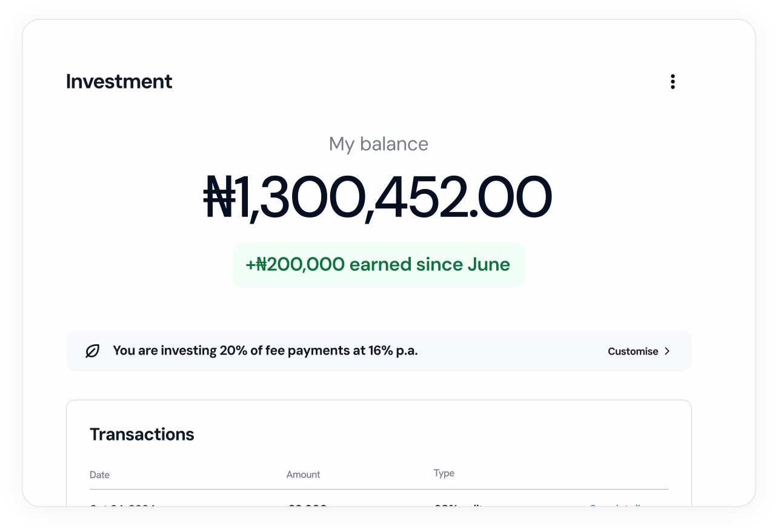
Task: Select the My balance label
Action: (x=378, y=144)
